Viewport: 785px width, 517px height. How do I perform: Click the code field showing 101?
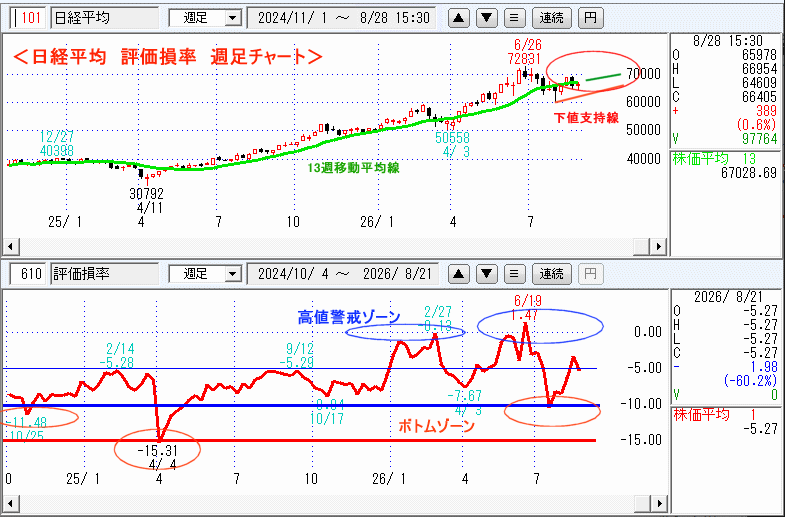(x=28, y=19)
